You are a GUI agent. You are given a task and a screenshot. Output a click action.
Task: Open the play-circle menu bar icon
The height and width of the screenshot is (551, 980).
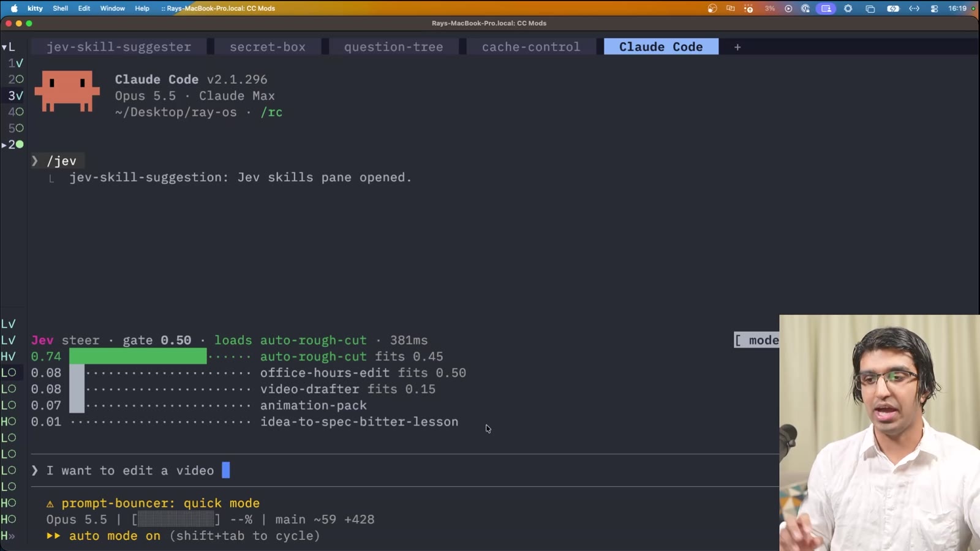click(x=788, y=9)
